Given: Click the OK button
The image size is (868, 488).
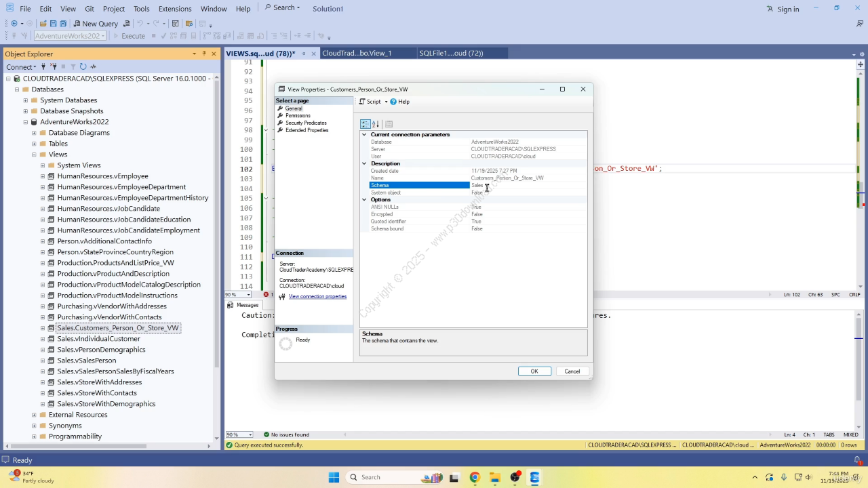Looking at the screenshot, I should [x=534, y=371].
